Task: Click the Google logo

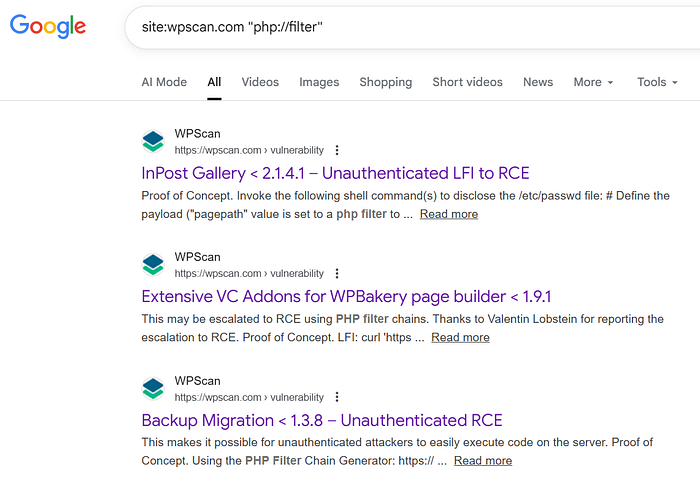Action: 48,26
